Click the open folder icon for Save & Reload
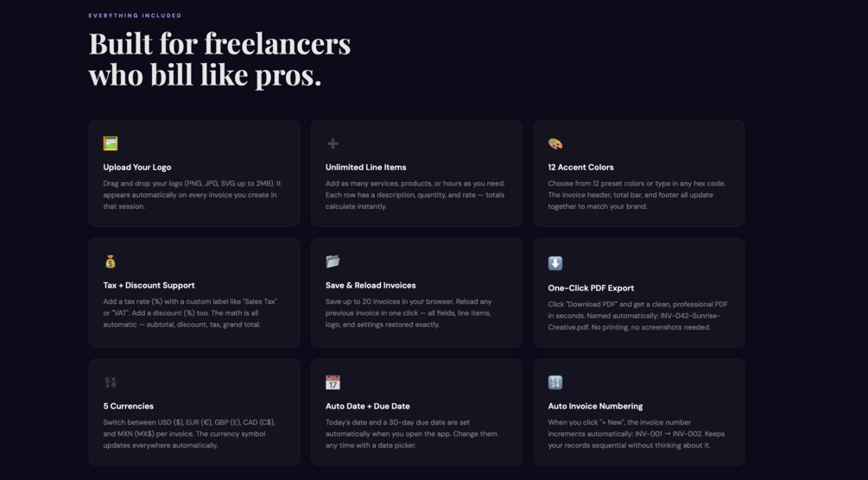 point(333,262)
